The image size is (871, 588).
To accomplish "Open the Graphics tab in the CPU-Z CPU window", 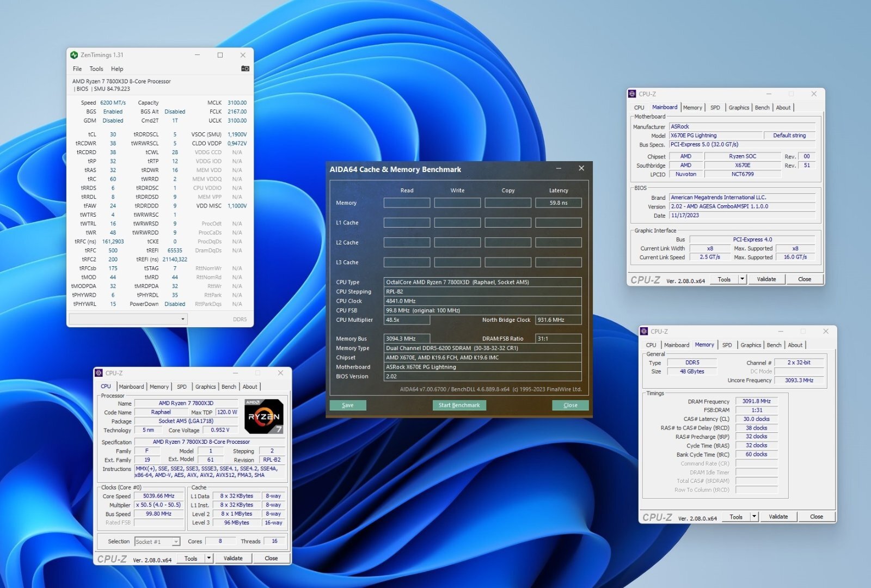I will (205, 387).
